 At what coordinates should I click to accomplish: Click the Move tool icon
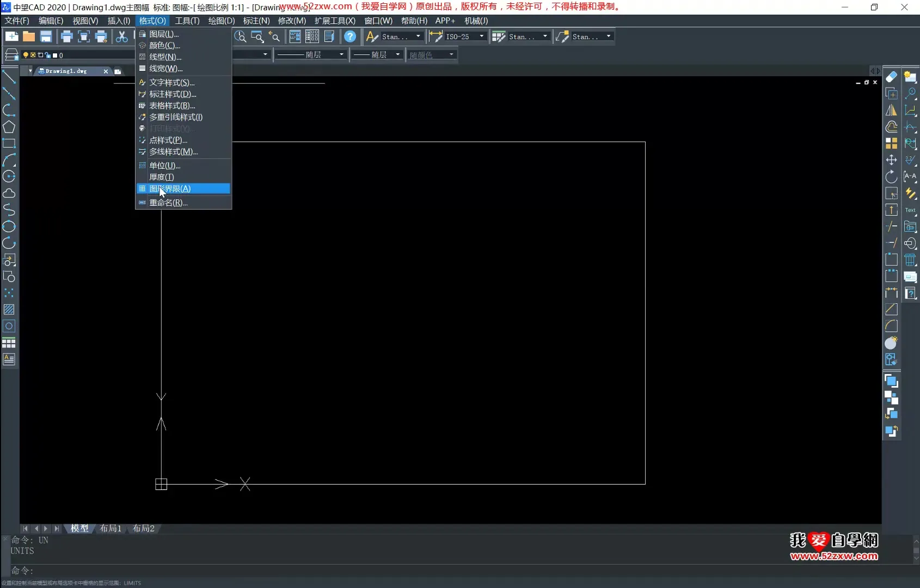click(x=891, y=160)
